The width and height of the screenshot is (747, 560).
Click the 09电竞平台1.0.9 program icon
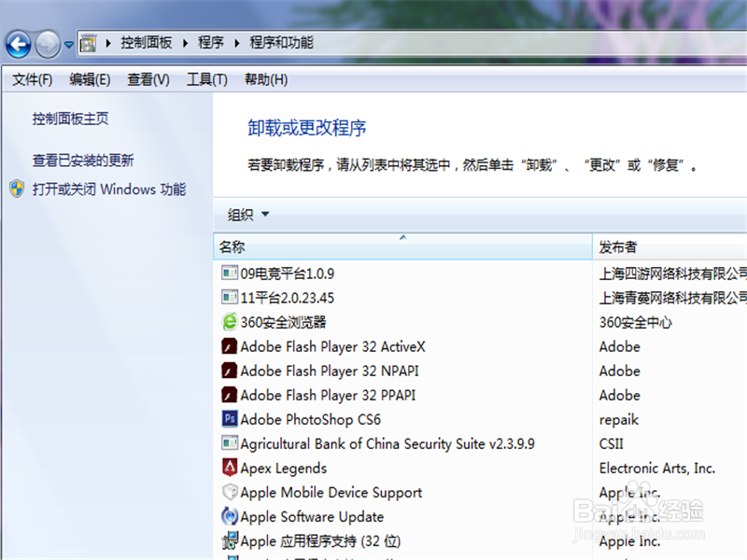pos(230,273)
